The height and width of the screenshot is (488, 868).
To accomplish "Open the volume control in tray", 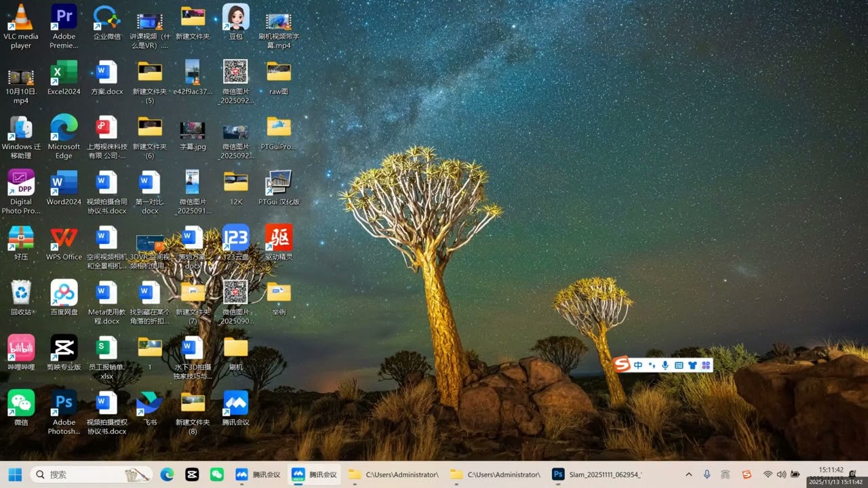I will (781, 474).
